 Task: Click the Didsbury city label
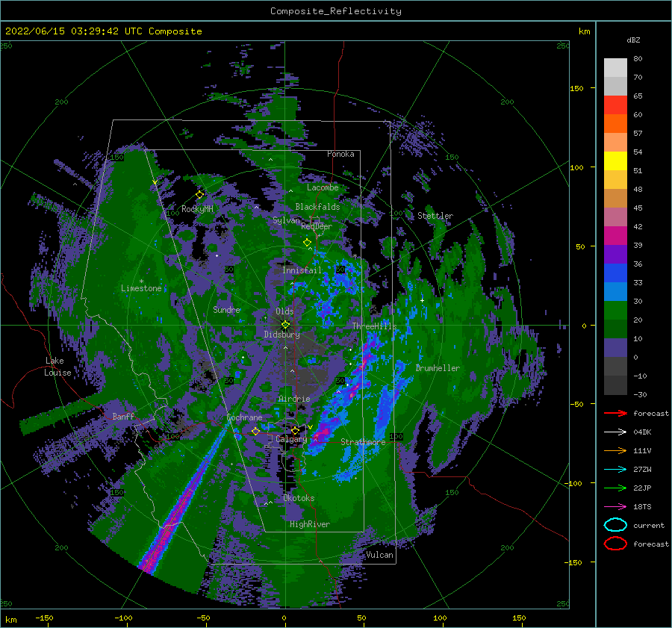pyautogui.click(x=282, y=335)
